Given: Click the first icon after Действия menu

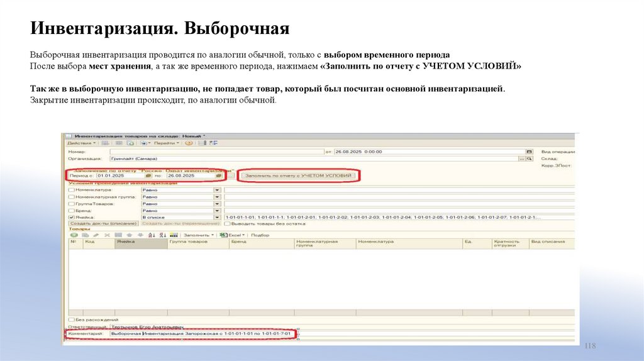Looking at the screenshot, I should click(x=106, y=143).
